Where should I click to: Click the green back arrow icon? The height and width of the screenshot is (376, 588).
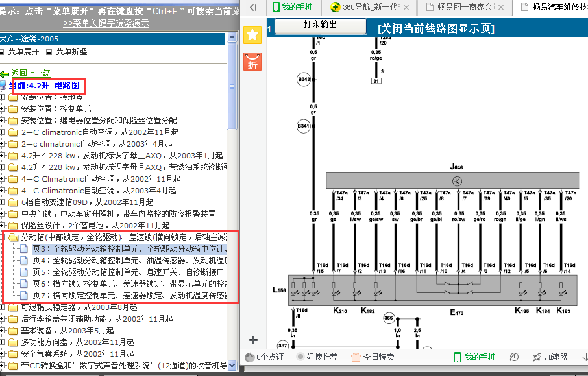coord(5,74)
